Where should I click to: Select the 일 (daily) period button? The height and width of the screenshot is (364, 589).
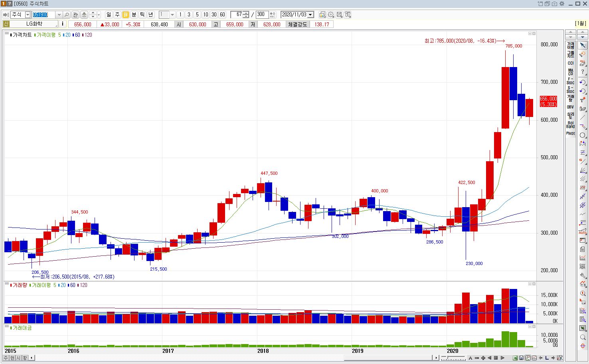[x=109, y=15]
